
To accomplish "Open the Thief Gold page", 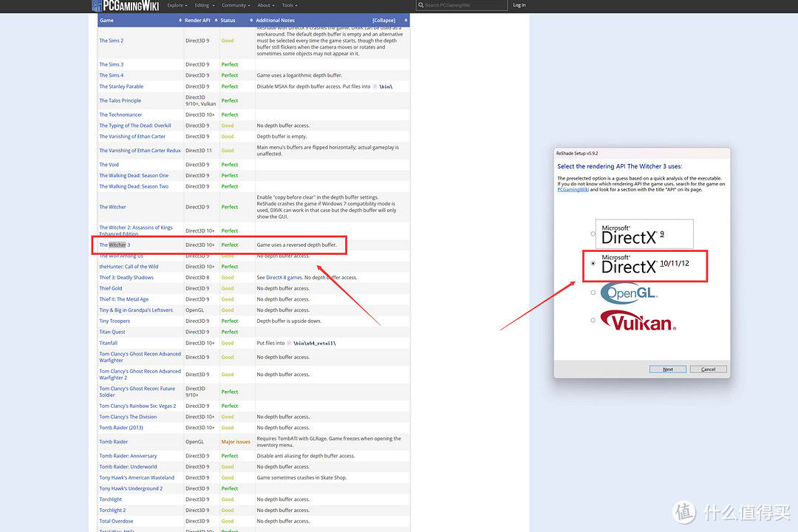I will [110, 289].
